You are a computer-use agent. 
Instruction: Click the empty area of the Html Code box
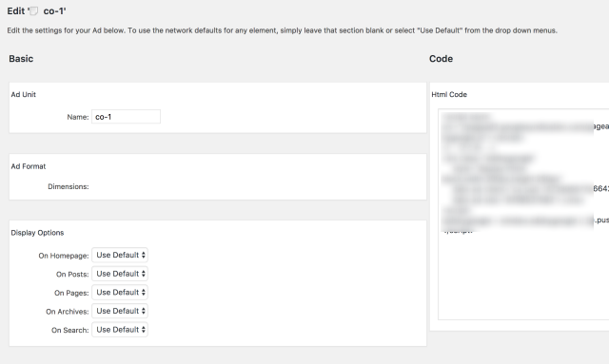(x=523, y=278)
